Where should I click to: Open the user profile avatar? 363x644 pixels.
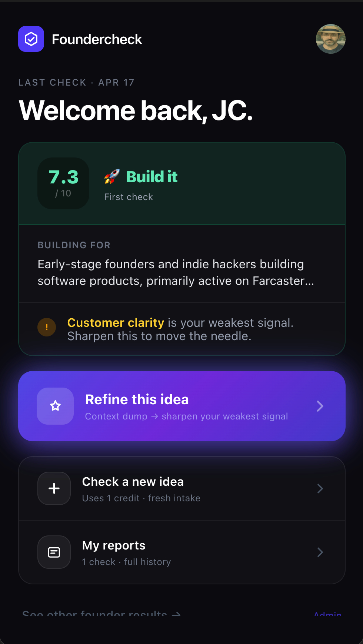click(x=330, y=39)
